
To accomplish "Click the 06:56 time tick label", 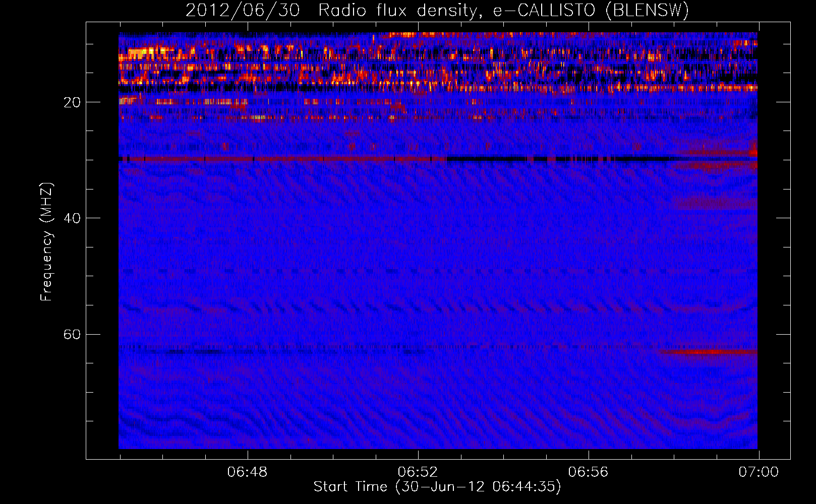I will (x=588, y=472).
